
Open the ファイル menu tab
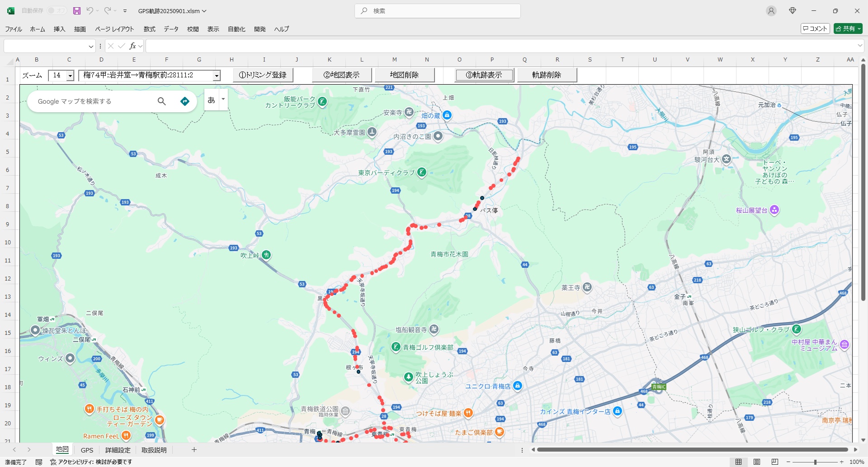14,29
